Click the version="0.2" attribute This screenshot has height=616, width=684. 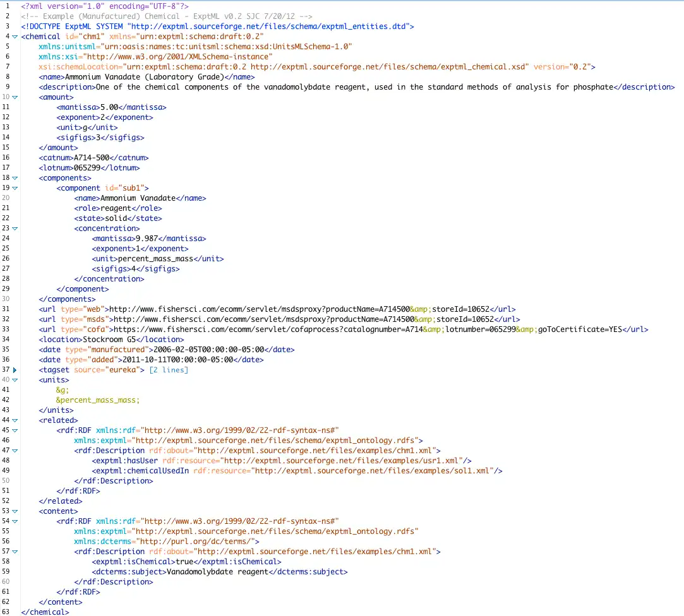[x=562, y=67]
